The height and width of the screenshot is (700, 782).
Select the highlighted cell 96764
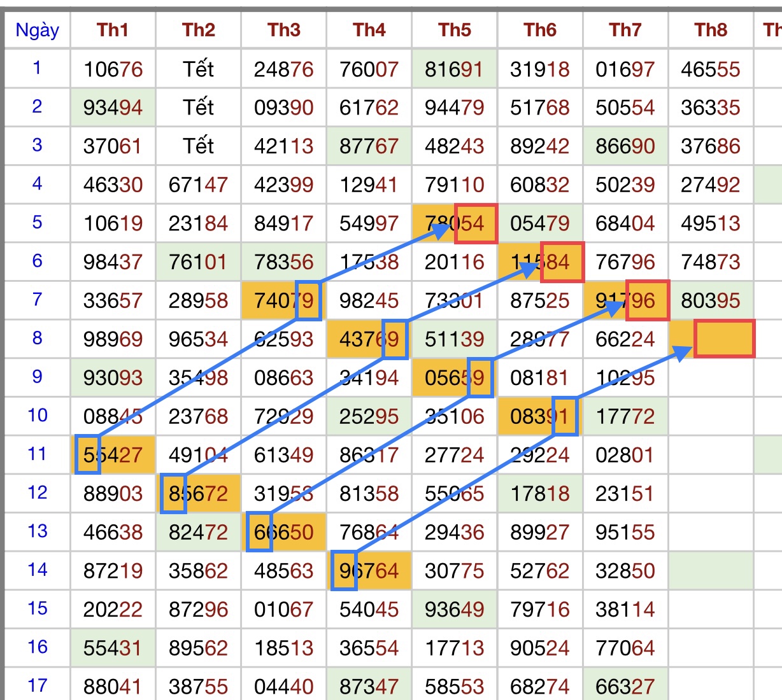click(369, 571)
